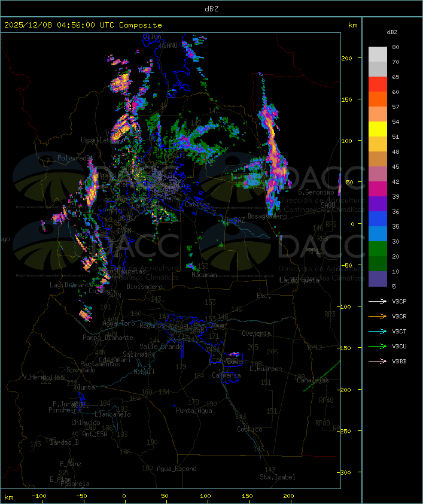Viewport: 423px width, 504px height.
Task: Click the mauve 42-45 dBZ swatch
Action: click(x=378, y=174)
